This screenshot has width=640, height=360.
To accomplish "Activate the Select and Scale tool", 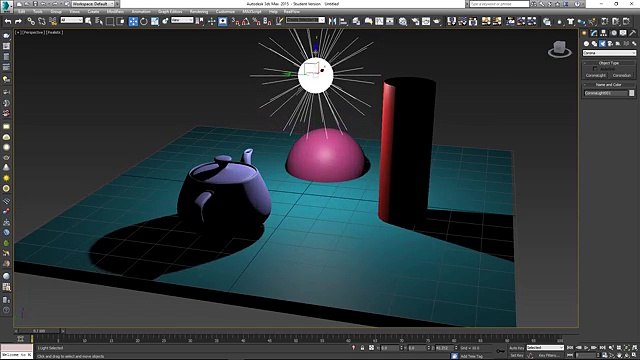I will (155, 21).
